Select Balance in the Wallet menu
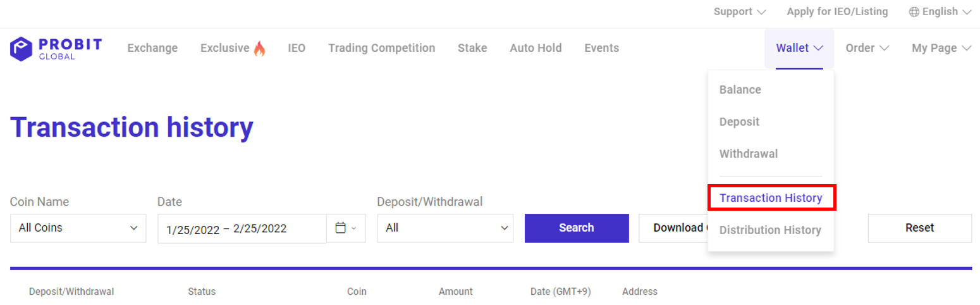The height and width of the screenshot is (305, 980). (x=740, y=90)
